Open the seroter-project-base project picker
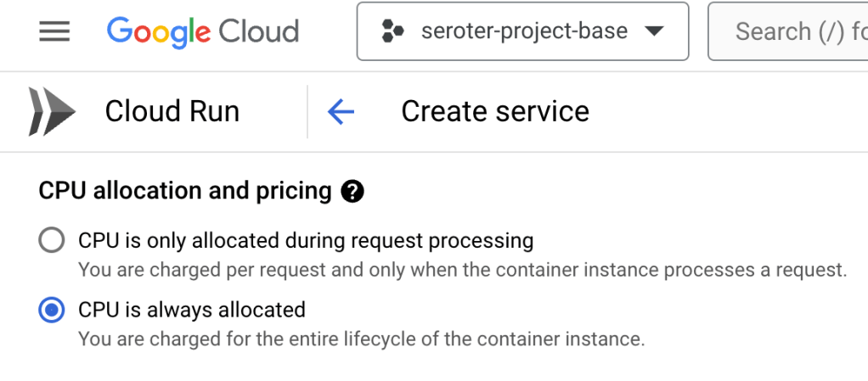The height and width of the screenshot is (381, 868). pyautogui.click(x=524, y=32)
